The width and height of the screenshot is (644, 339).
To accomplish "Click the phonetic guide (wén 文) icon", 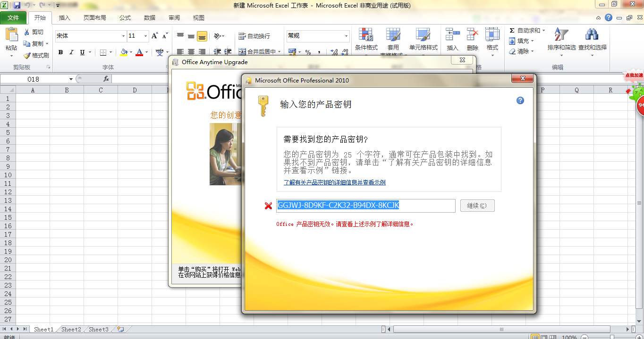I will point(160,52).
